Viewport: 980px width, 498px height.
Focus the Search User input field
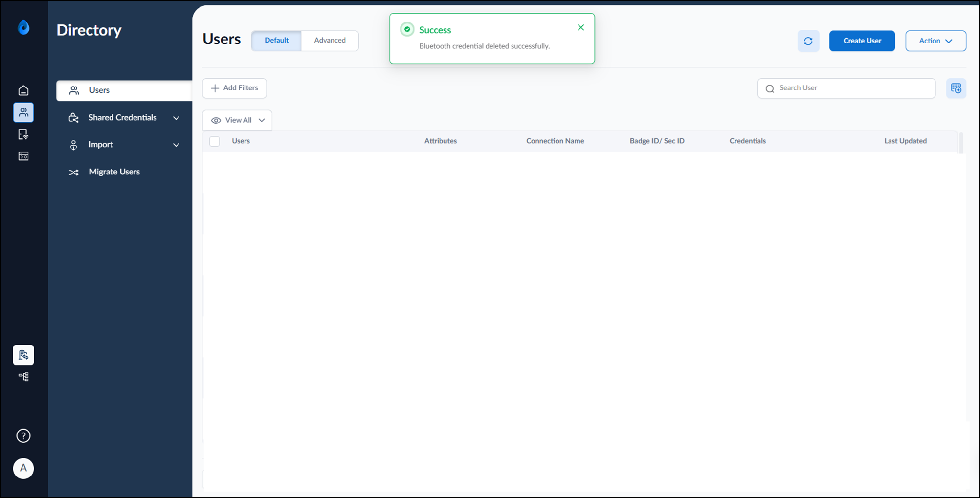(846, 88)
